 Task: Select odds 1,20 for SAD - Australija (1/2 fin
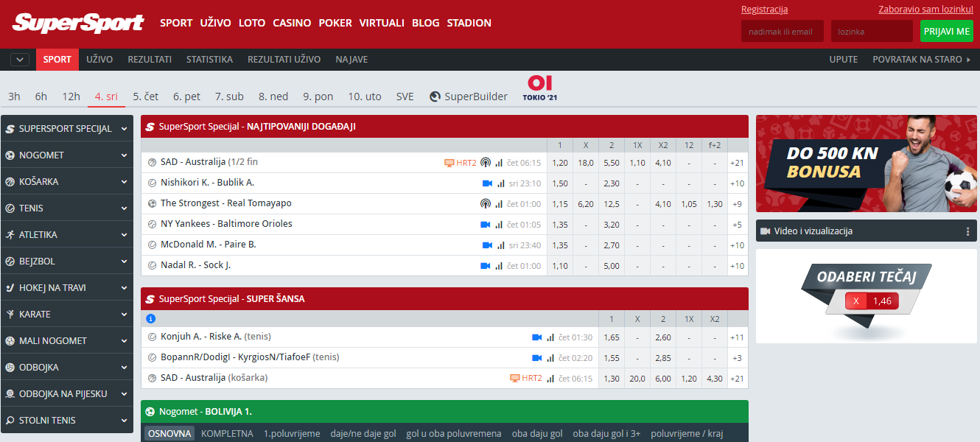pyautogui.click(x=560, y=163)
